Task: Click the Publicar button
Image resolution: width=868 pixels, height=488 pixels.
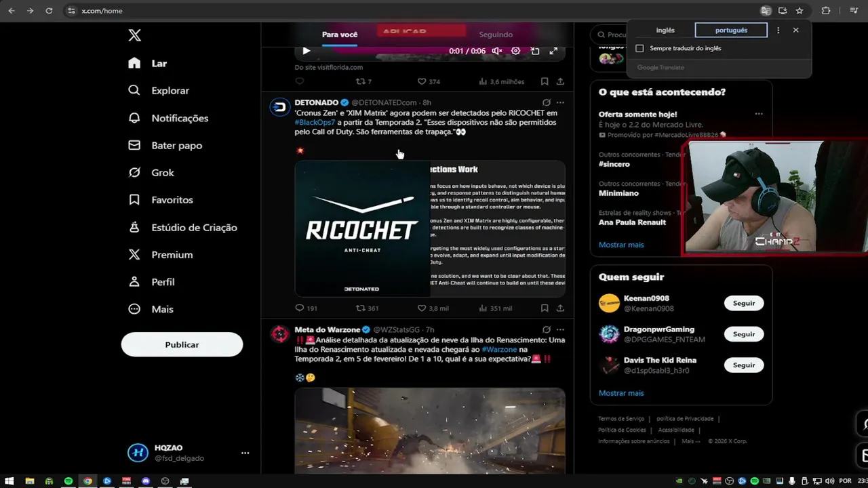Action: coord(182,344)
